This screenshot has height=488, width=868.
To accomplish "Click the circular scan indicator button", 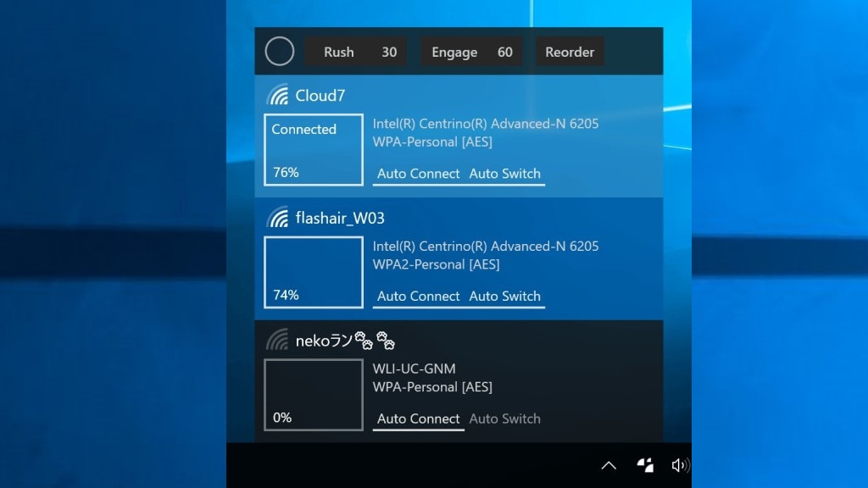I will click(280, 52).
